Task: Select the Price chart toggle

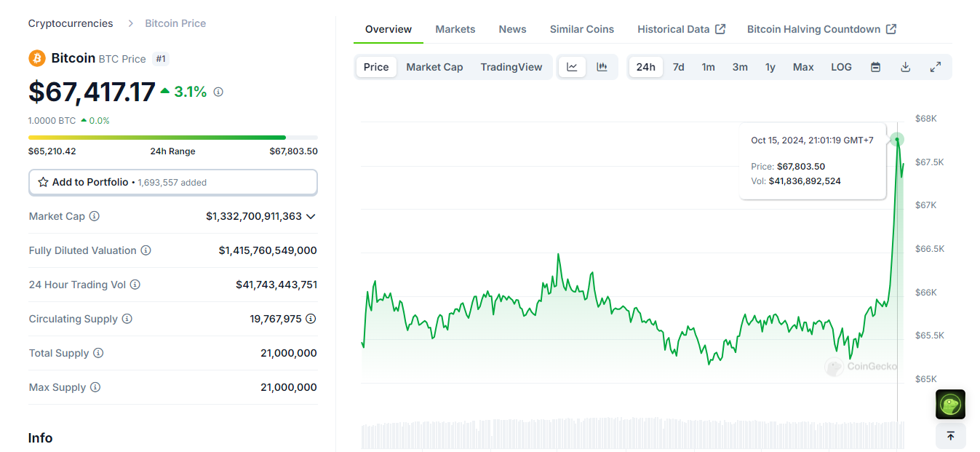Action: point(376,67)
